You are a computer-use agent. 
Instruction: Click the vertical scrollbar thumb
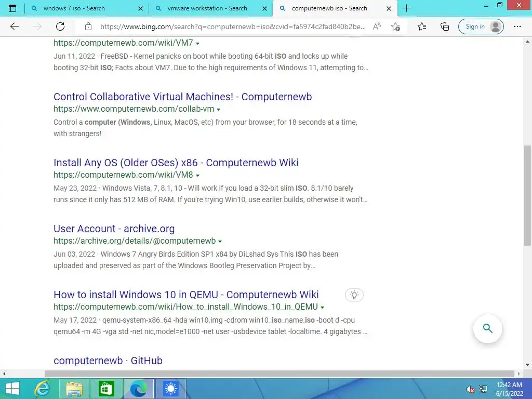[527, 195]
